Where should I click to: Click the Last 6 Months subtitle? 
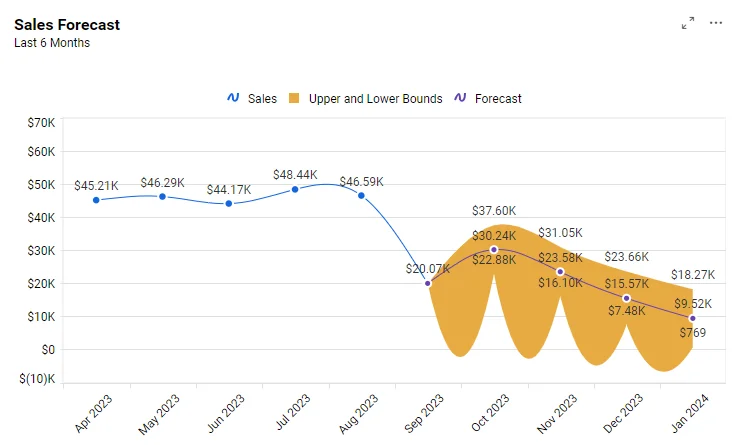tap(52, 43)
